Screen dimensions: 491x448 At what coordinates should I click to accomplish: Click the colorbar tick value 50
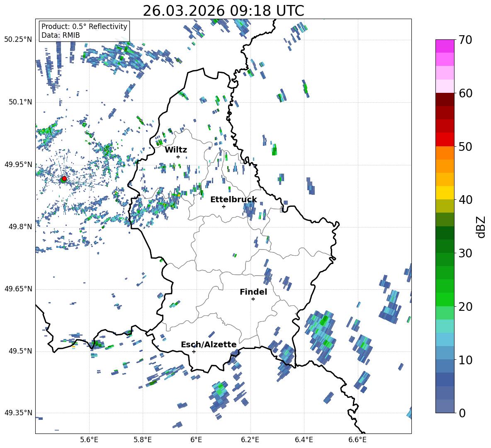(x=465, y=146)
